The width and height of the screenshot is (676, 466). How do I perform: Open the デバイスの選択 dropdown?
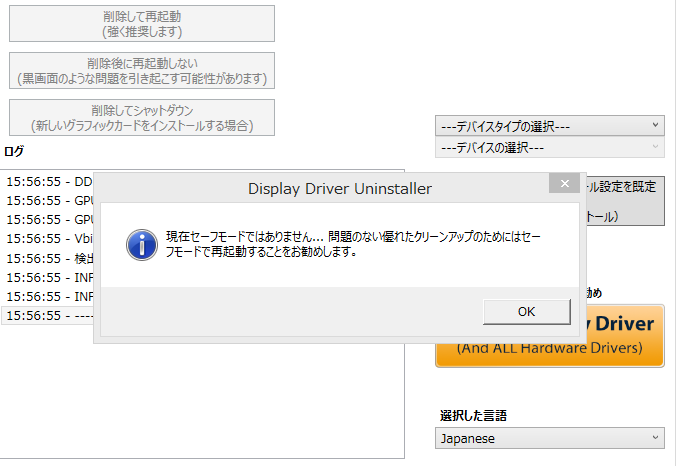coord(550,148)
